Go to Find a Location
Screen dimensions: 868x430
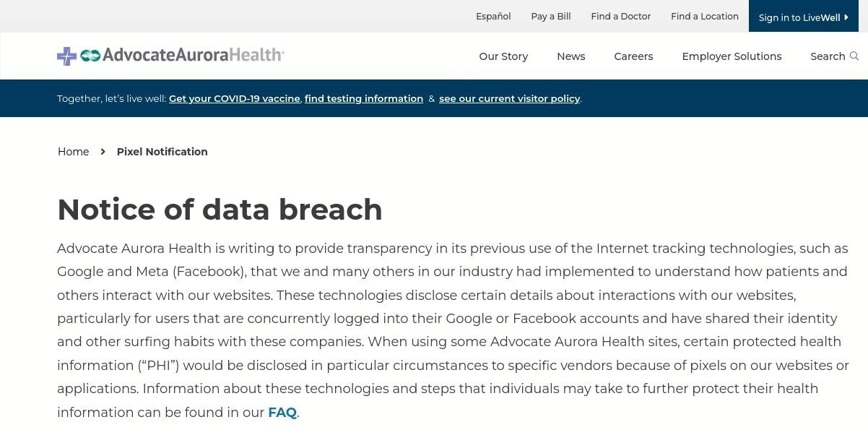[x=705, y=16]
